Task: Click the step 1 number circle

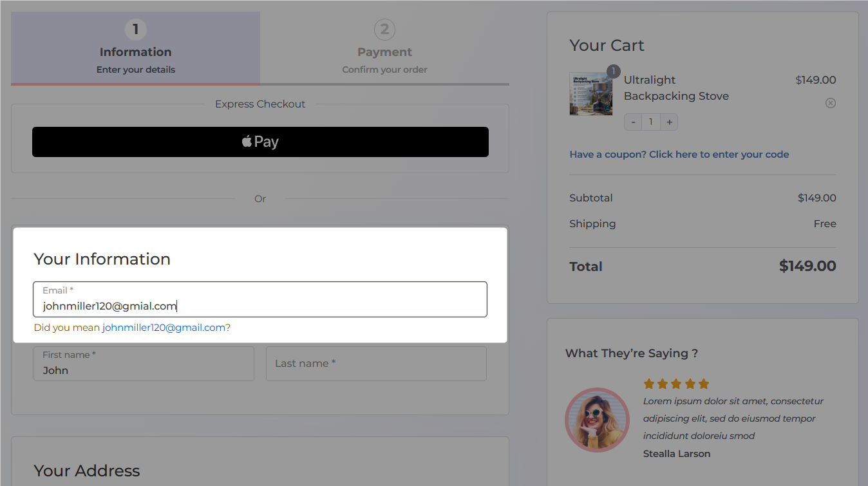Action: [x=135, y=29]
